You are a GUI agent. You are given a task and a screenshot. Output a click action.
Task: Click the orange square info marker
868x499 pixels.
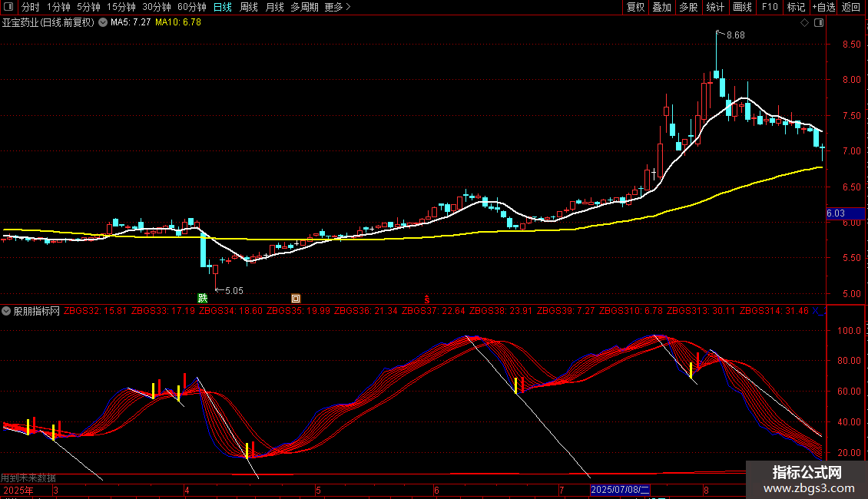(x=296, y=299)
